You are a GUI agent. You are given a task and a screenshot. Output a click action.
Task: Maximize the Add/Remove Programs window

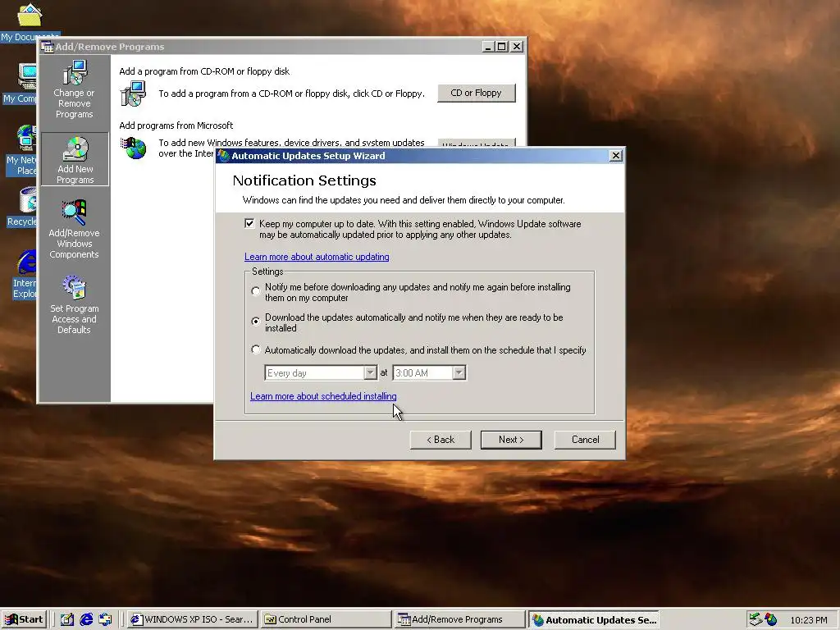point(502,47)
